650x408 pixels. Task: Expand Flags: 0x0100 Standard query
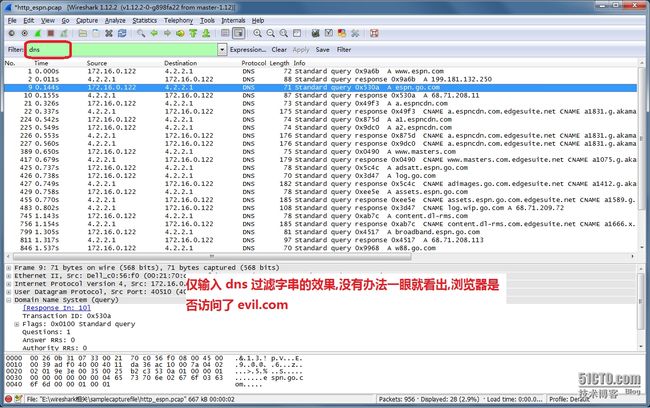coord(17,324)
